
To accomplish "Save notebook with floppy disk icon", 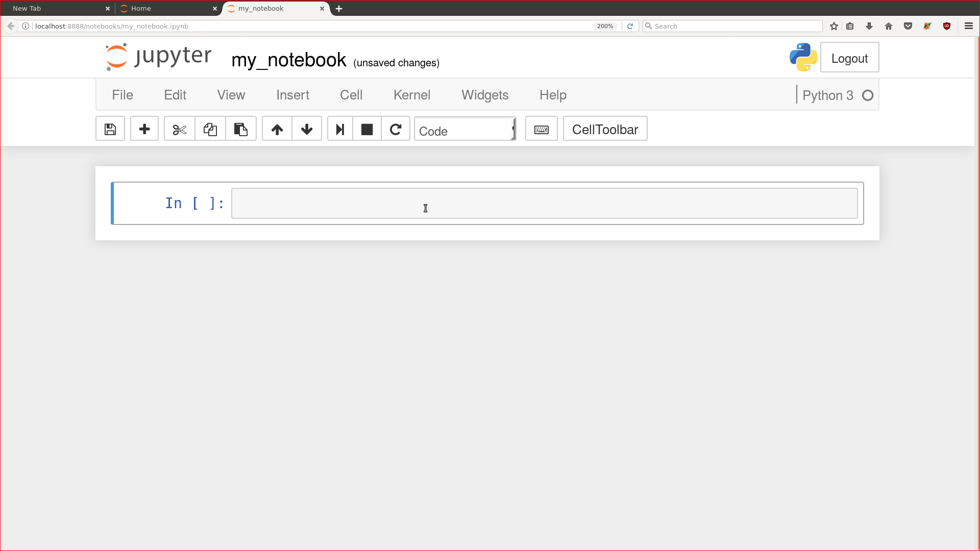I will coord(110,129).
